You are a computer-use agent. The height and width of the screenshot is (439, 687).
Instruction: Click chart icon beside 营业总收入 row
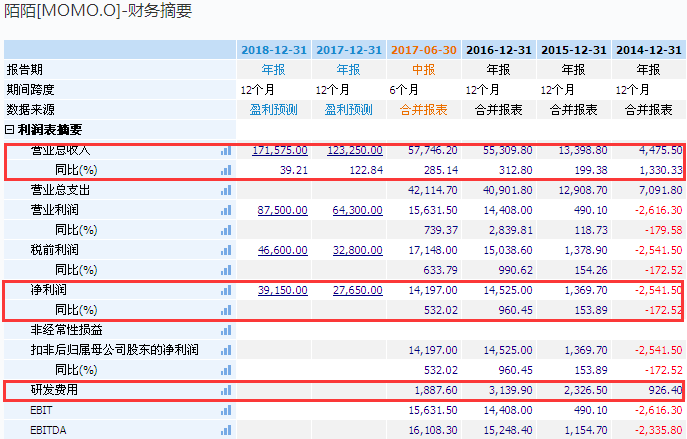(x=225, y=150)
